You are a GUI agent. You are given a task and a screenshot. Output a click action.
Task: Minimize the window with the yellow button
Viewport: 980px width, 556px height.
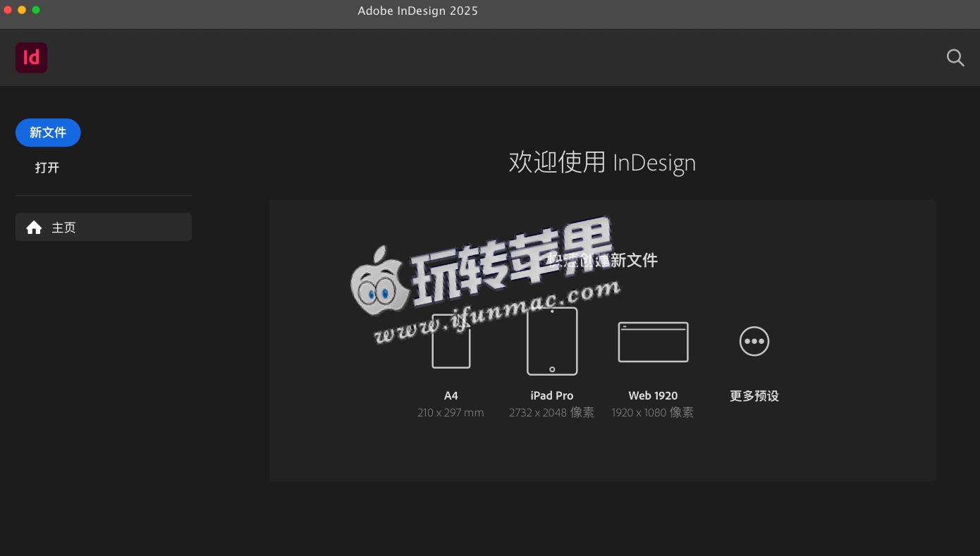pos(22,10)
